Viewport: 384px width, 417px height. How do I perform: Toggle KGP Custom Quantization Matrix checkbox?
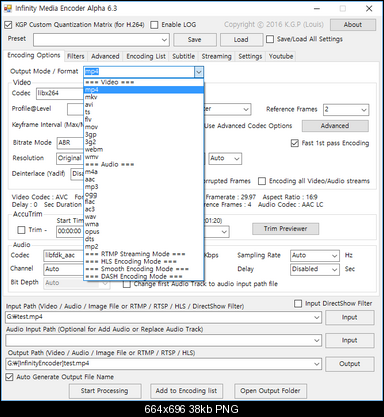point(8,25)
